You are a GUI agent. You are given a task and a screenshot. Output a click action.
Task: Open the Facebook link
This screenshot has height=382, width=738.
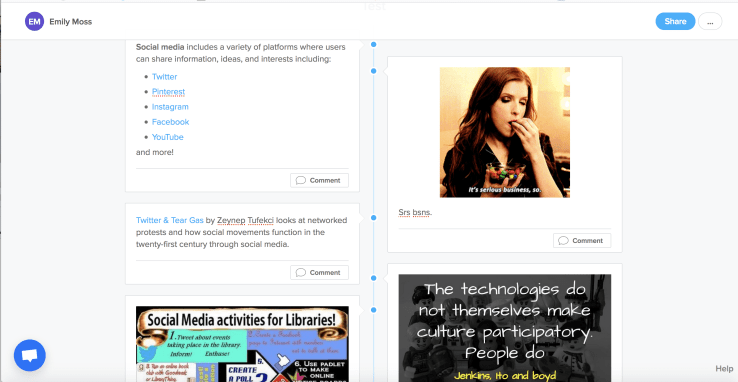170,122
